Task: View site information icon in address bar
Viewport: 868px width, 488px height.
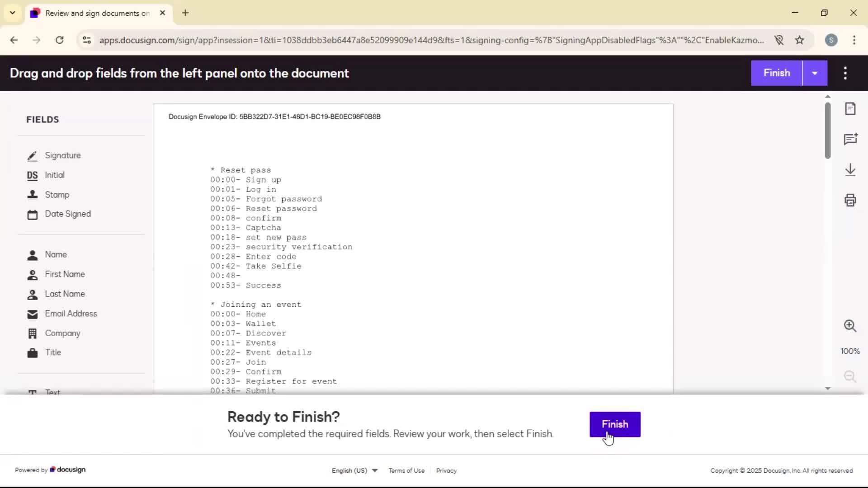Action: 87,40
